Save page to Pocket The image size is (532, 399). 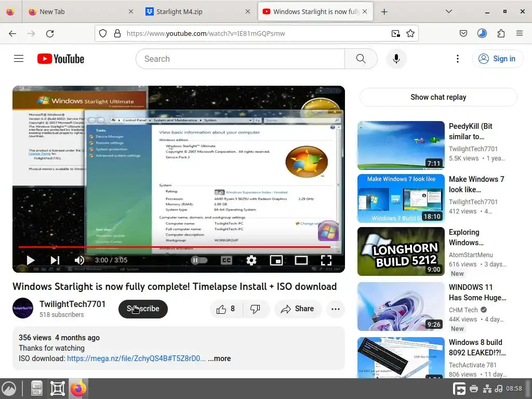click(463, 33)
